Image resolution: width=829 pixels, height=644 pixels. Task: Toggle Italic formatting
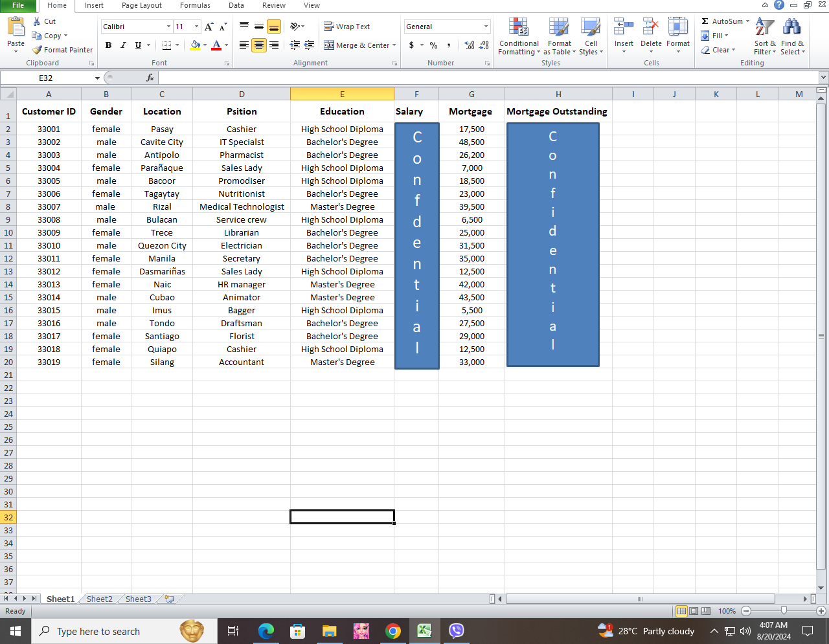123,45
